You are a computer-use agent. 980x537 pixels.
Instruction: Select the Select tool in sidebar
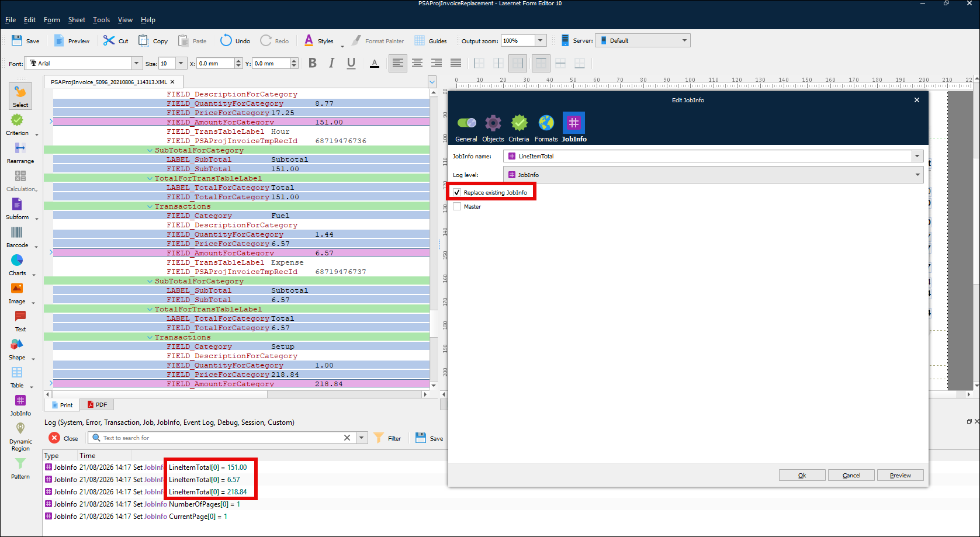[20, 96]
